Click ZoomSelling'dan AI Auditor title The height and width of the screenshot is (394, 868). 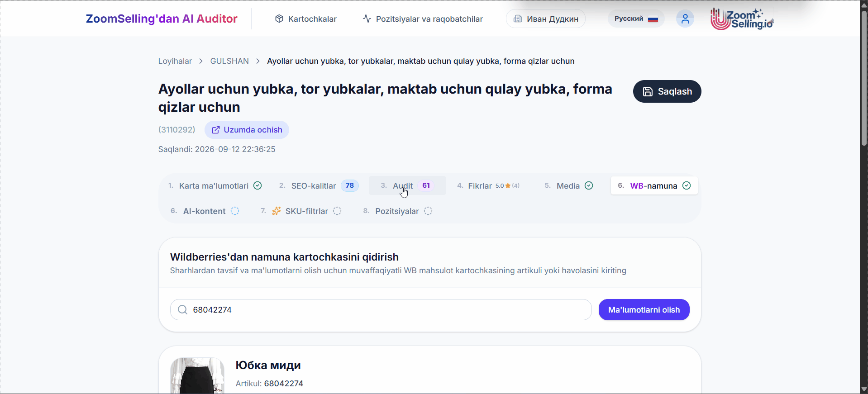(162, 19)
